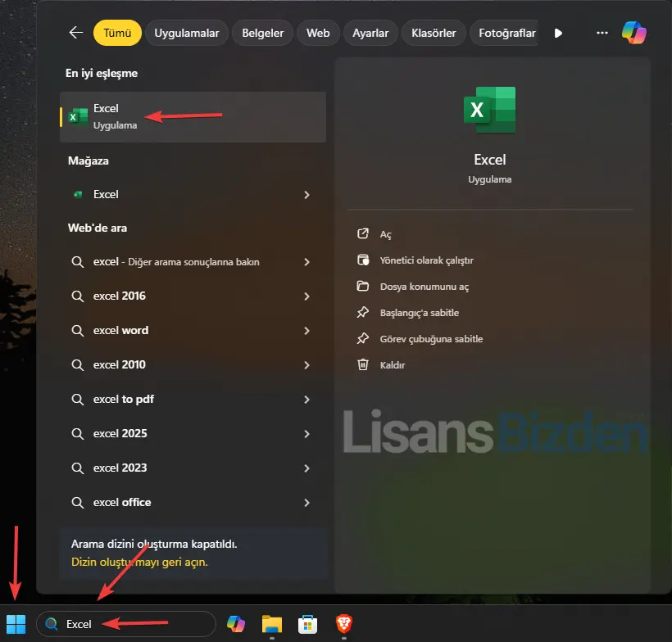This screenshot has height=642, width=672.
Task: Expand the 'excel office' chevron
Action: tap(306, 502)
